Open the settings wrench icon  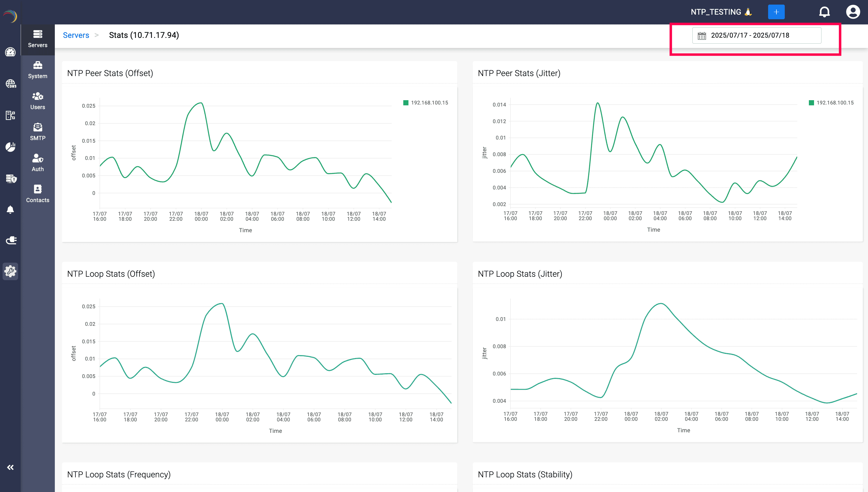[10, 271]
